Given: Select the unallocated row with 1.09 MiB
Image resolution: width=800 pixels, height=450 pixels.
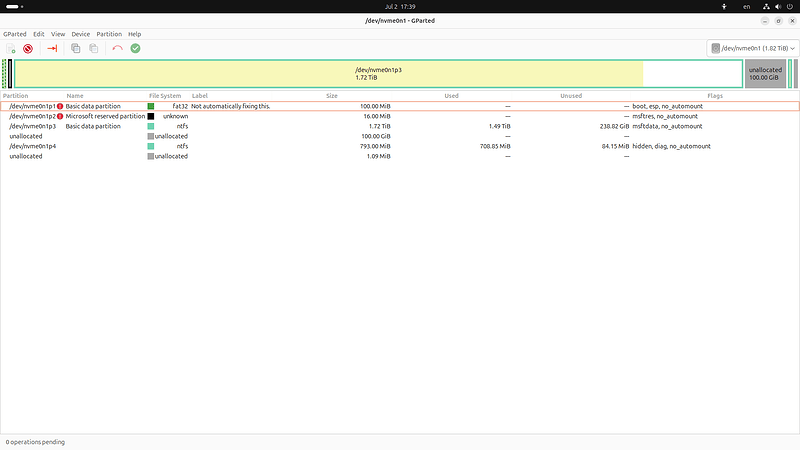Looking at the screenshot, I should pos(400,156).
